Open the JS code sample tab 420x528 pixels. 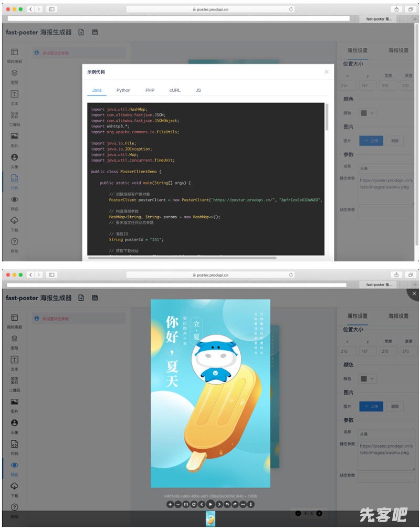pyautogui.click(x=198, y=90)
